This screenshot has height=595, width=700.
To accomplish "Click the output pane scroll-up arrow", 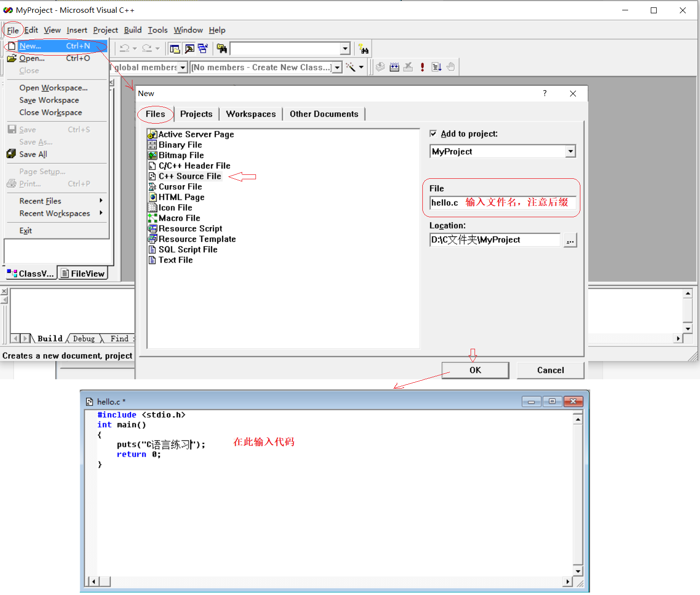I will (x=688, y=294).
